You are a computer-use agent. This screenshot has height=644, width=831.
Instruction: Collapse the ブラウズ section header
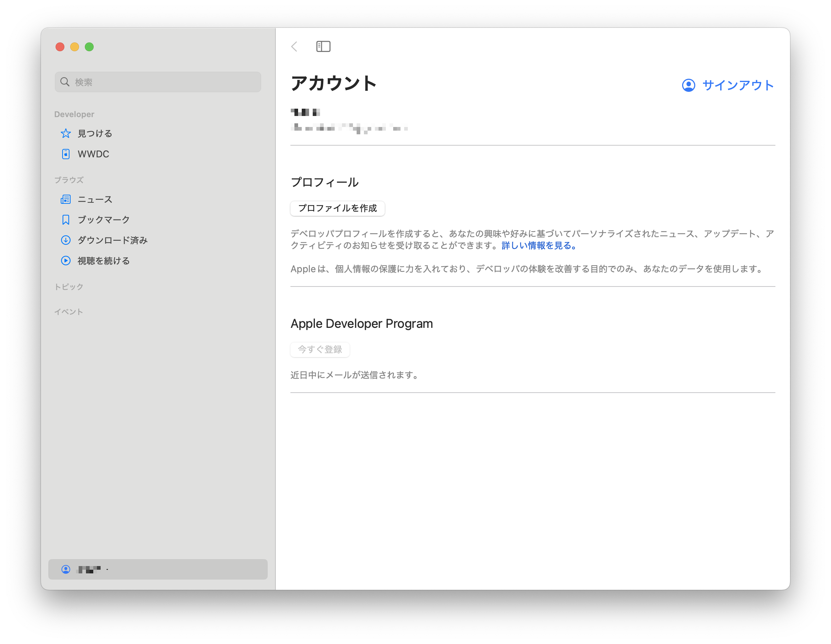pos(69,180)
